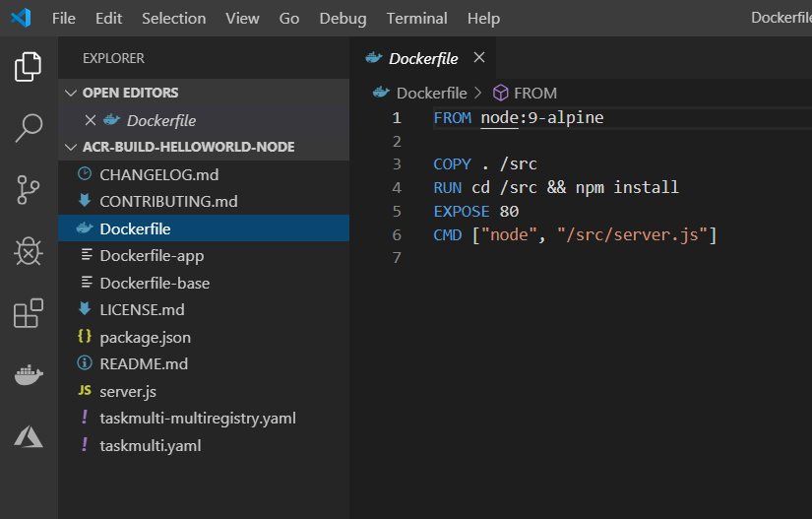Open the Docker view whale icon

28,374
